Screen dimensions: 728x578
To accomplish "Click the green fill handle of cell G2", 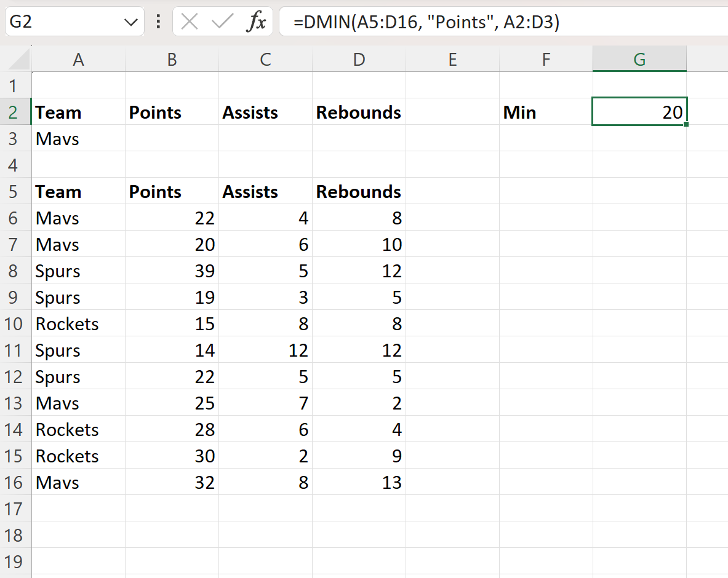I will point(685,124).
